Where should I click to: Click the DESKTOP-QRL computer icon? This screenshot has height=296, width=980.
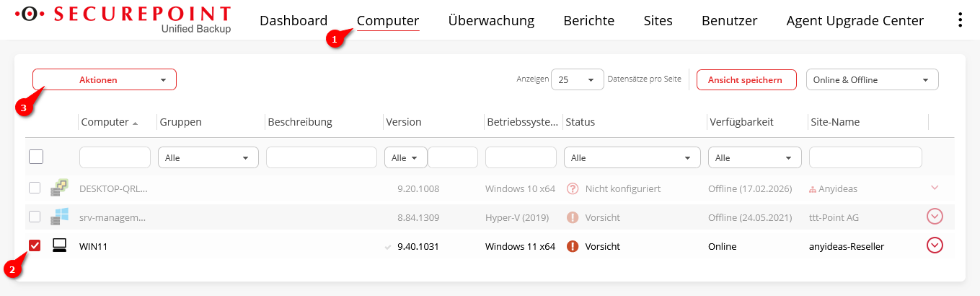coord(59,188)
